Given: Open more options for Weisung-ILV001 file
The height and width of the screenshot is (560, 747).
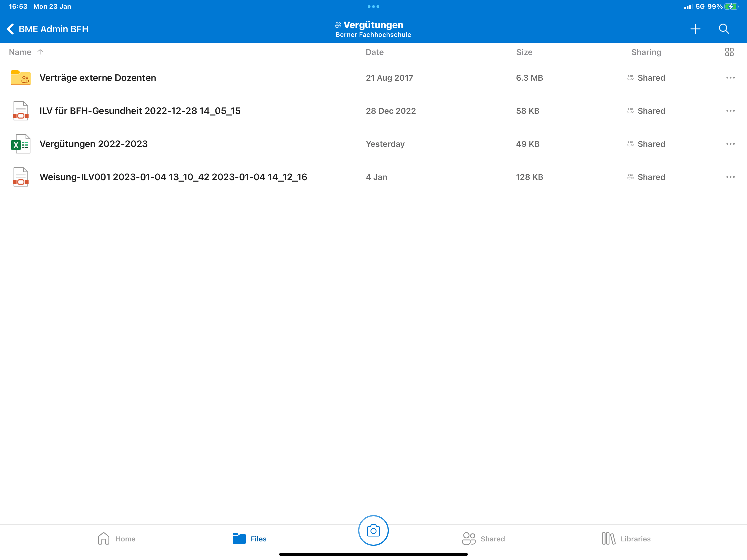Looking at the screenshot, I should coord(730,177).
